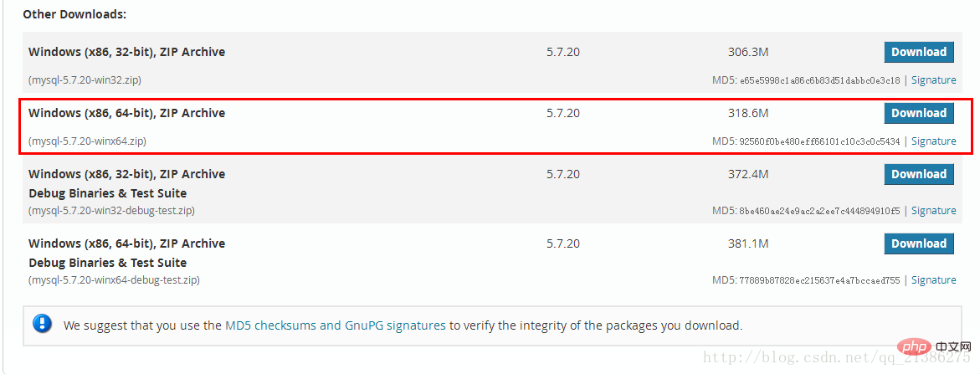The image size is (980, 374).
Task: Open Signature link for win32-debug-test.zip
Action: [x=933, y=211]
